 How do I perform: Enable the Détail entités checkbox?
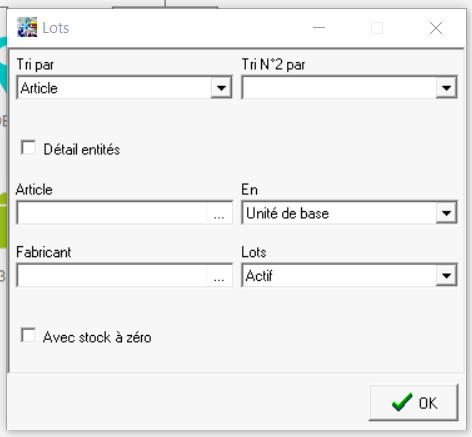(28, 148)
